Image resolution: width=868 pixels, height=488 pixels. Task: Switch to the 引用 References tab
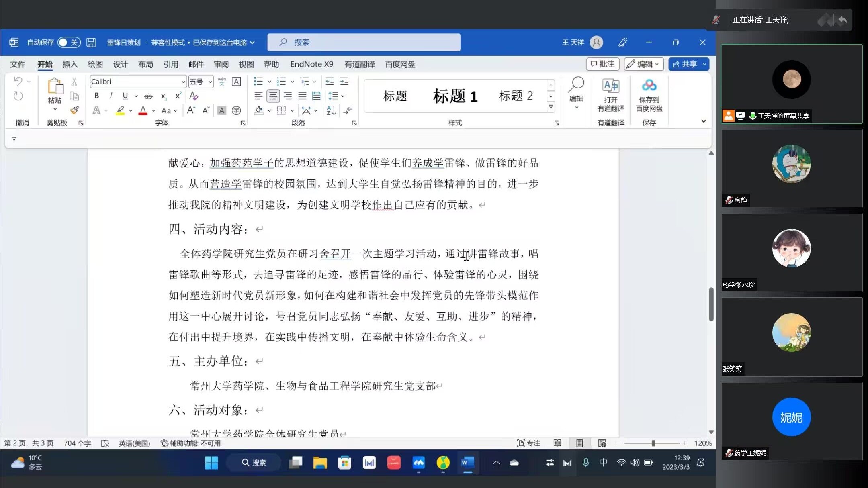pyautogui.click(x=170, y=64)
